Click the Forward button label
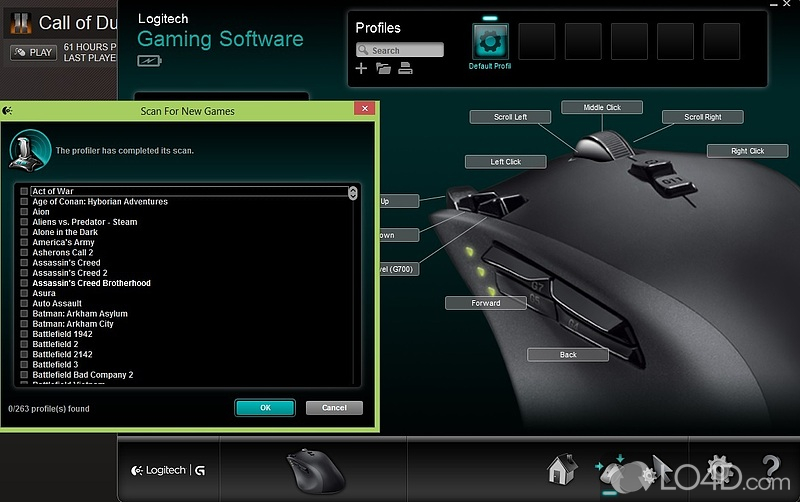 [x=486, y=303]
